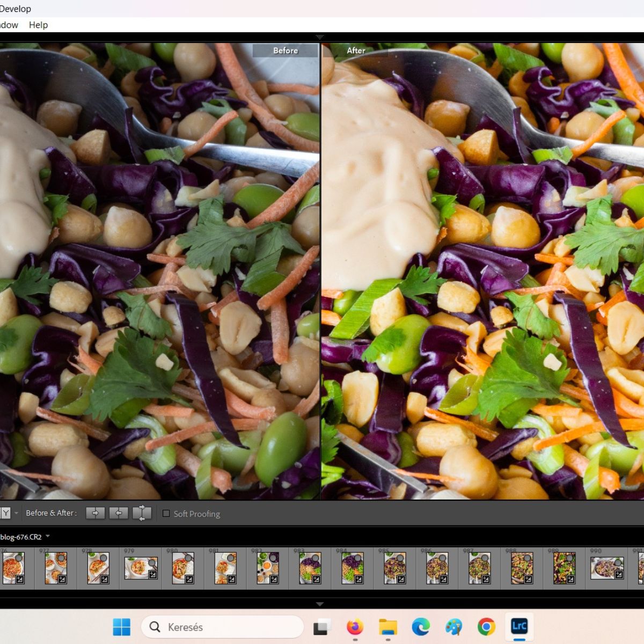Open Microsoft Edge from the taskbar
The image size is (644, 644).
click(421, 627)
